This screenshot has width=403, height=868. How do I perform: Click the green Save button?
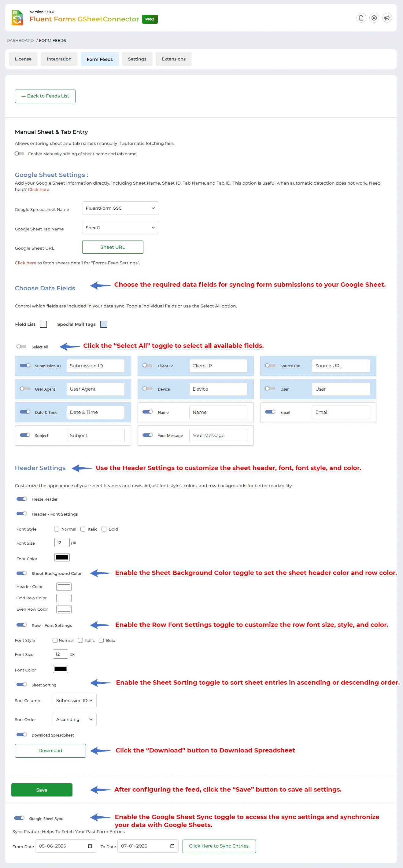[x=42, y=789]
